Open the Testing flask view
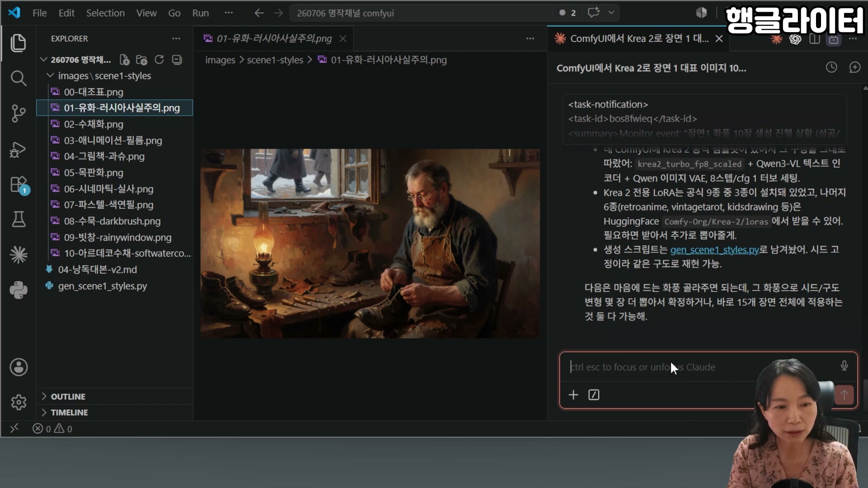Image resolution: width=868 pixels, height=488 pixels. pos(18,220)
